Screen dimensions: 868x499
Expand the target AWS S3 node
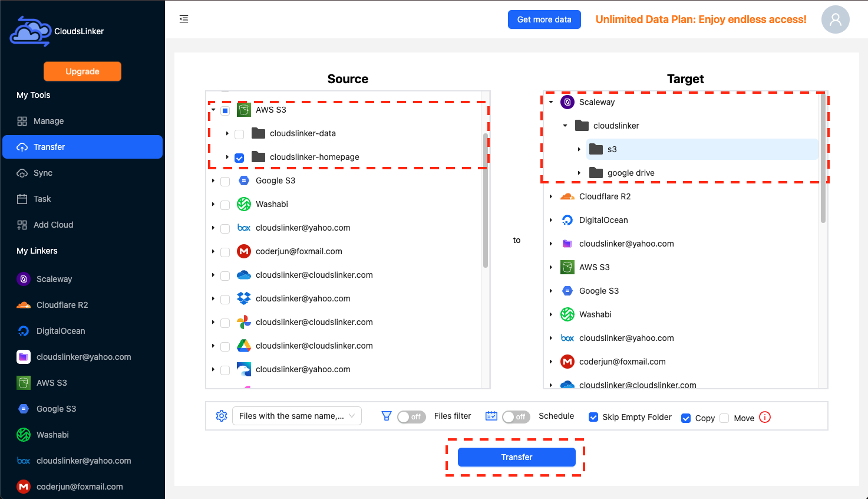point(551,267)
